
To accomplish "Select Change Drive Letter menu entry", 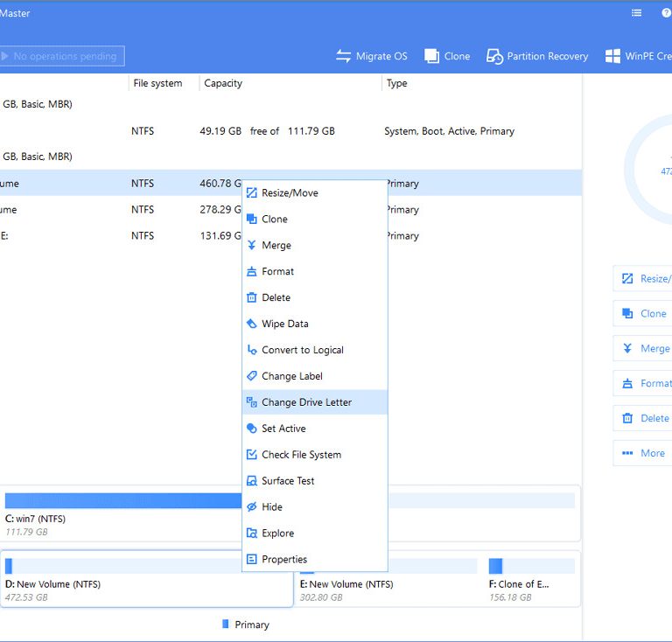I will 315,402.
